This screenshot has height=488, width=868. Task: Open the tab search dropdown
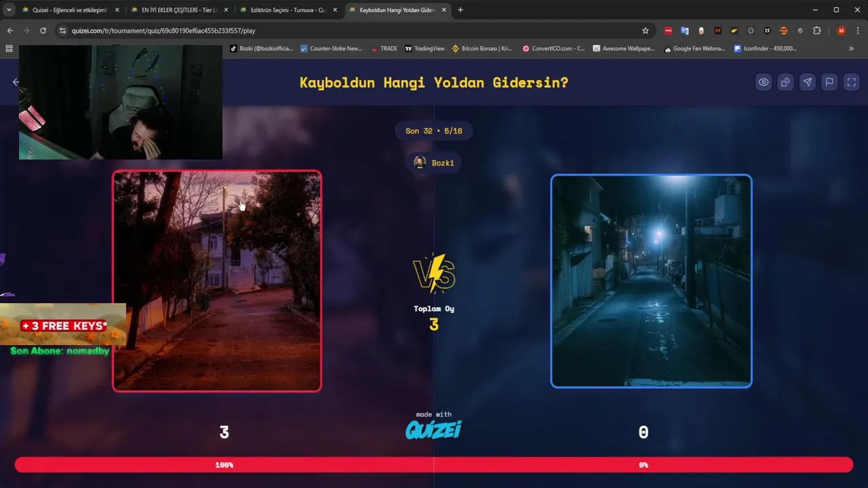point(9,10)
